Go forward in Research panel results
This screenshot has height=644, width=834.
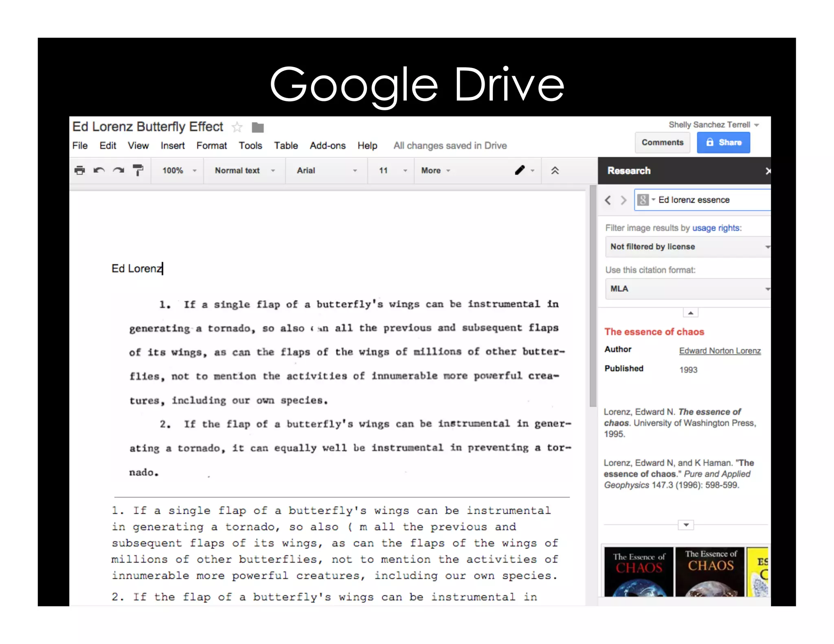click(623, 200)
